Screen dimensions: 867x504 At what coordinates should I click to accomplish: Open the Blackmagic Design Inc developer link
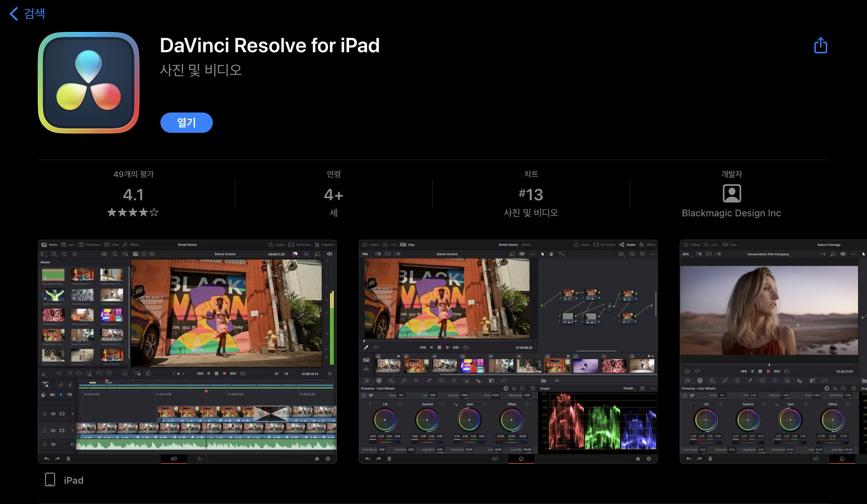coord(731,213)
